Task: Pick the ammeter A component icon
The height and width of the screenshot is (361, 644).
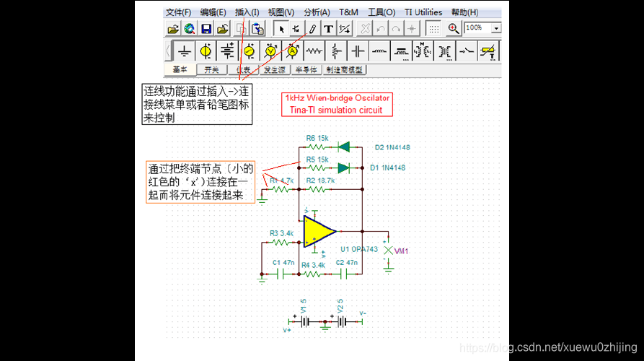Action: coord(292,51)
